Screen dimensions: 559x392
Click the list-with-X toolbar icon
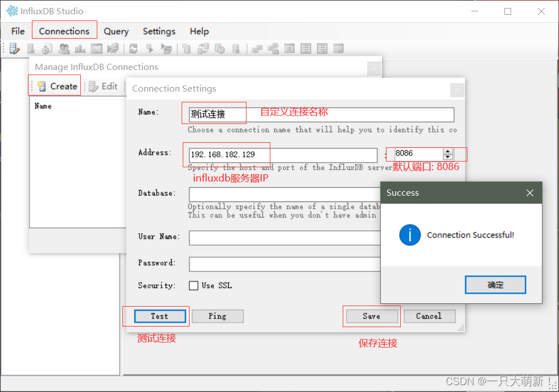click(x=322, y=48)
